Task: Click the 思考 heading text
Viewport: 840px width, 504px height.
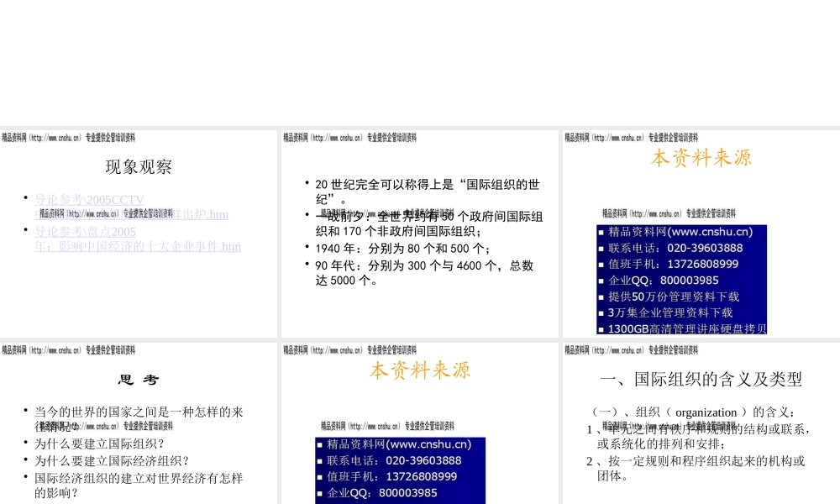Action: tap(139, 381)
